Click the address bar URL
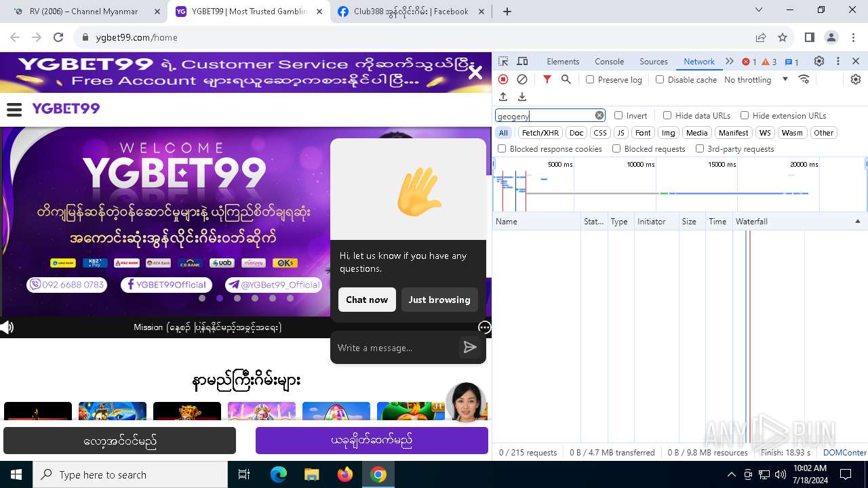The height and width of the screenshot is (488, 868). 136,37
